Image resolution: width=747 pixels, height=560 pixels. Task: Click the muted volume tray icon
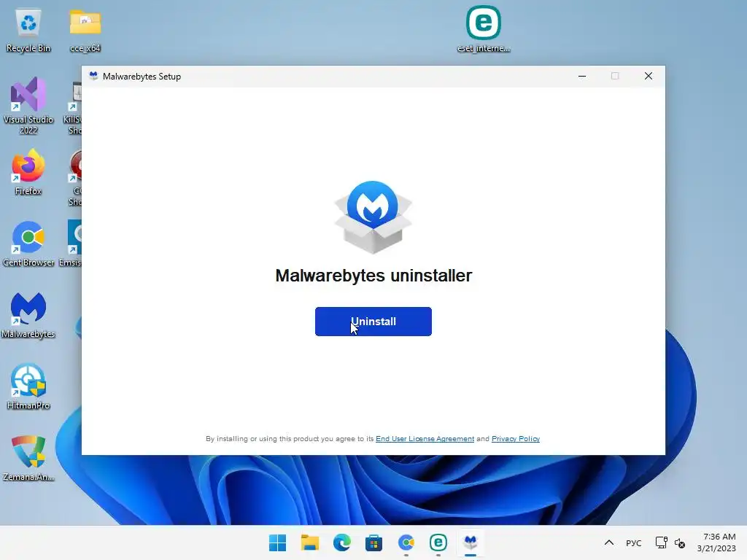tap(680, 542)
